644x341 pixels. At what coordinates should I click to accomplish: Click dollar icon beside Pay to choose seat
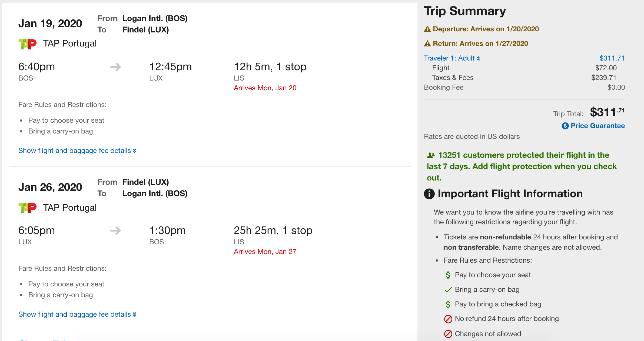pos(448,275)
